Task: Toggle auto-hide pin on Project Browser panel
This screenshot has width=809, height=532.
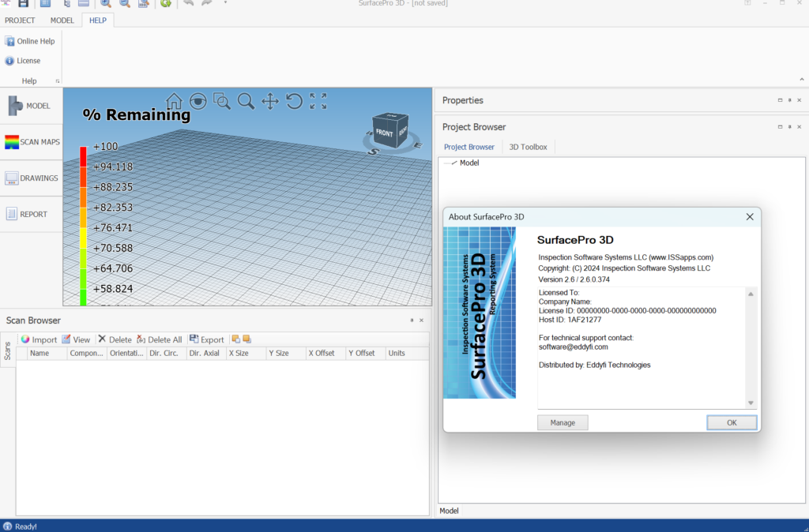Action: (x=790, y=127)
